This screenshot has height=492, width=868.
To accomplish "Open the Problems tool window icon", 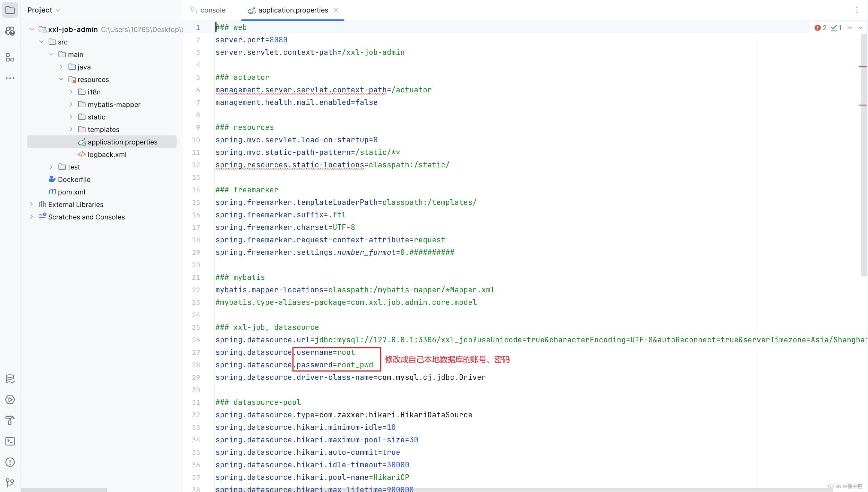I will [10, 462].
